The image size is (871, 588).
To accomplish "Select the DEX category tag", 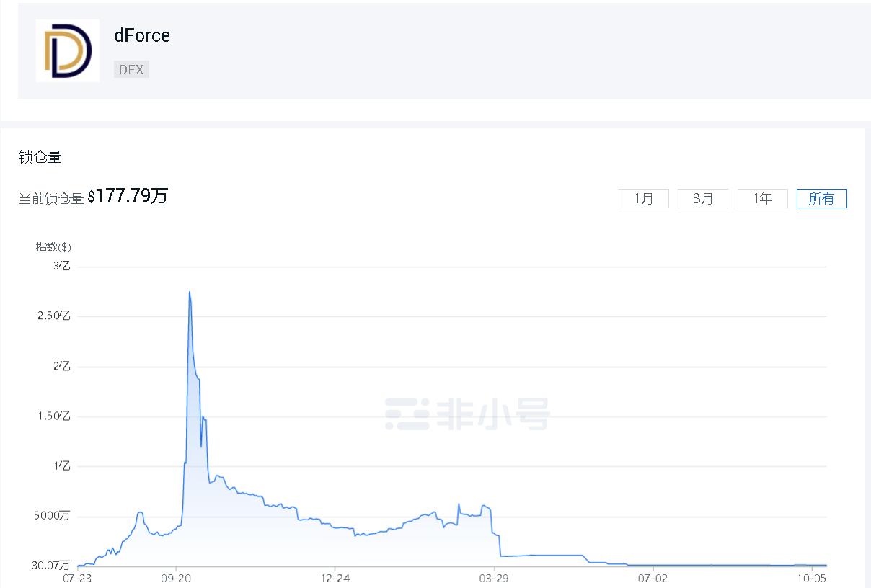I will tap(131, 69).
